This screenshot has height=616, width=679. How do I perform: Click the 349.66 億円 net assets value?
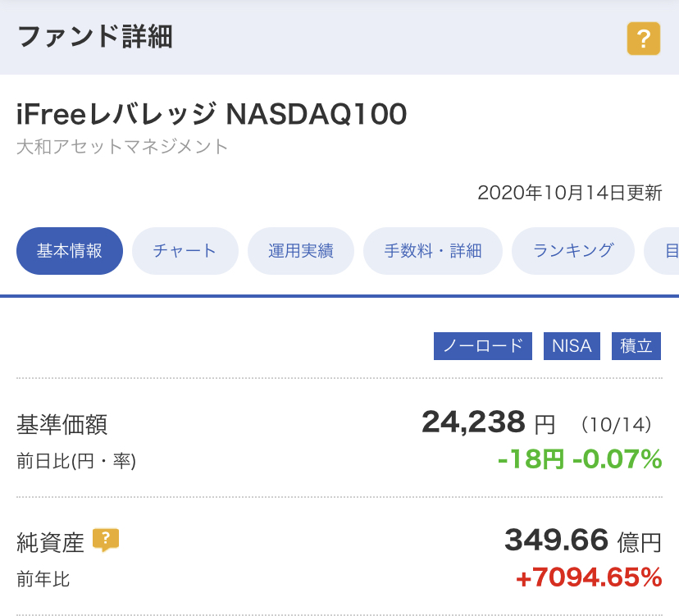point(583,541)
